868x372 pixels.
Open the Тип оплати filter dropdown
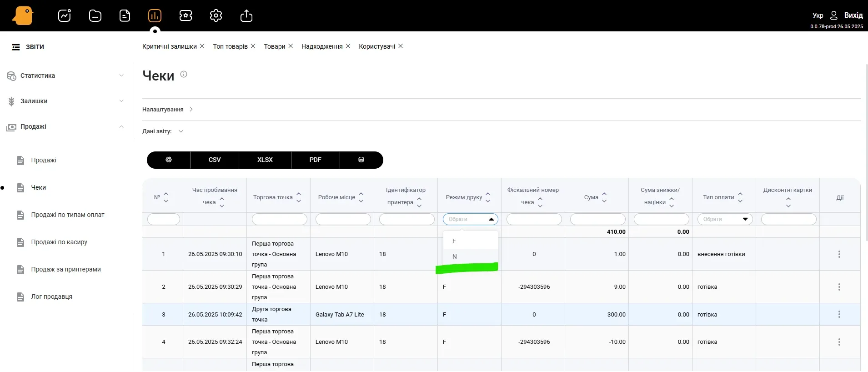[725, 219]
